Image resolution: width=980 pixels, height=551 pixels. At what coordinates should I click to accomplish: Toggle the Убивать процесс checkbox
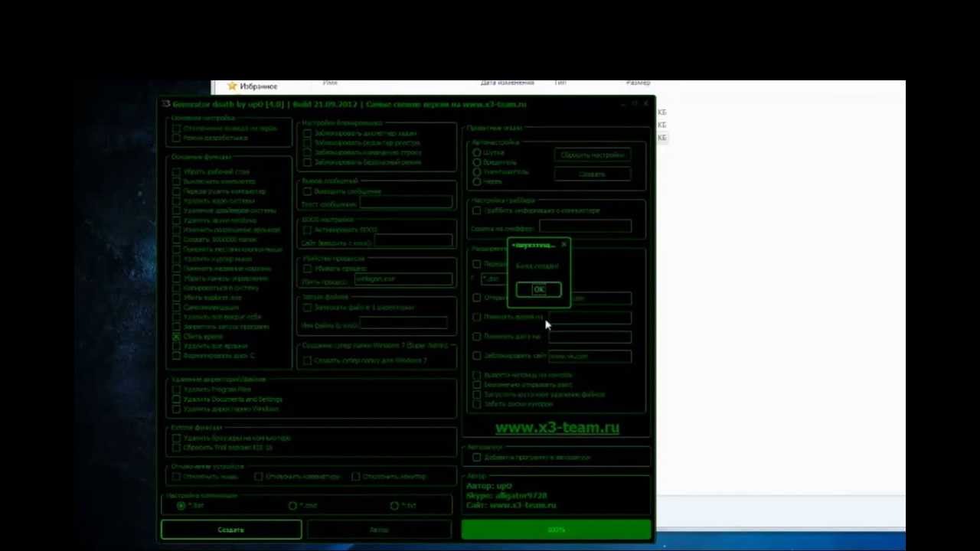point(308,269)
